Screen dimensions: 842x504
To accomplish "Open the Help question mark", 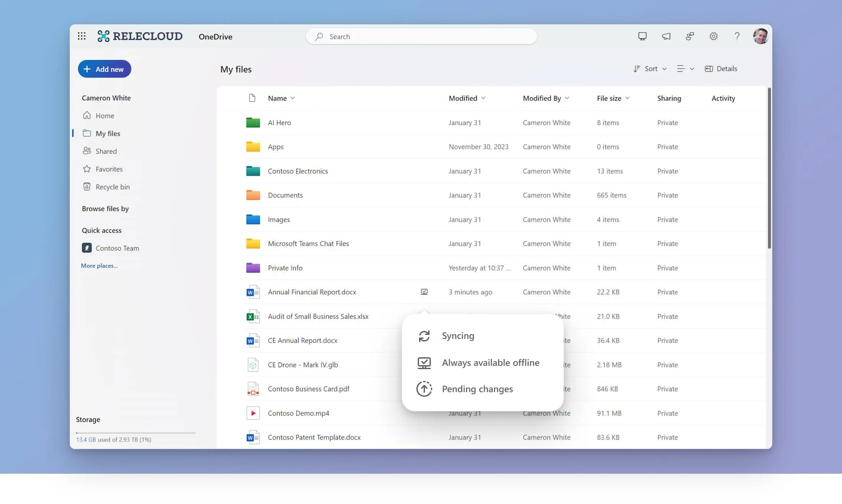I will (737, 36).
